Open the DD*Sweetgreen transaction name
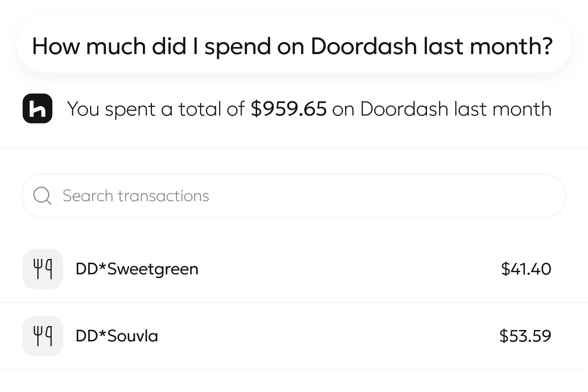This screenshot has height=392, width=588. click(137, 269)
